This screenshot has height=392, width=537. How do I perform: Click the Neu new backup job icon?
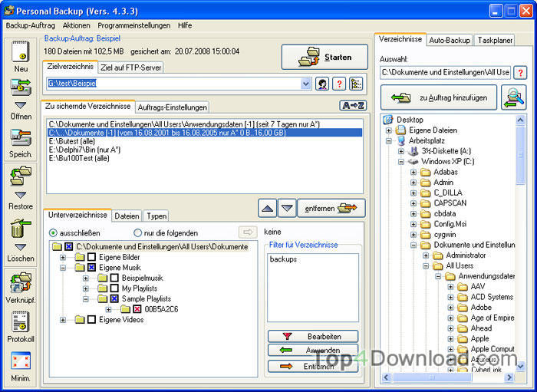coord(21,51)
